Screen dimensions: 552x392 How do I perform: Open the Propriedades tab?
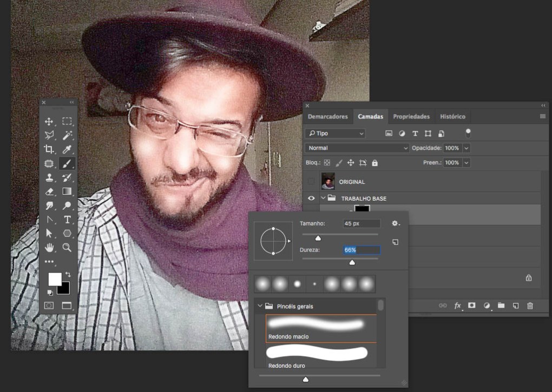[x=411, y=116]
